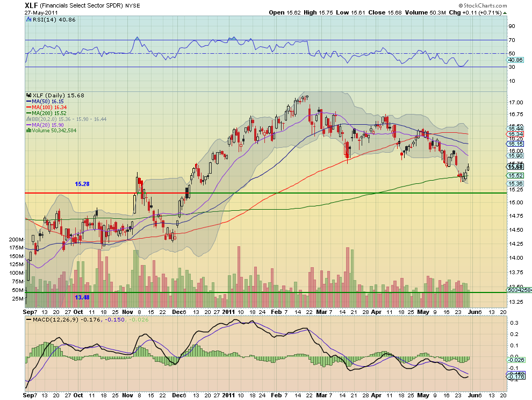Click the 16.44 upper band price tag

pos(515,128)
